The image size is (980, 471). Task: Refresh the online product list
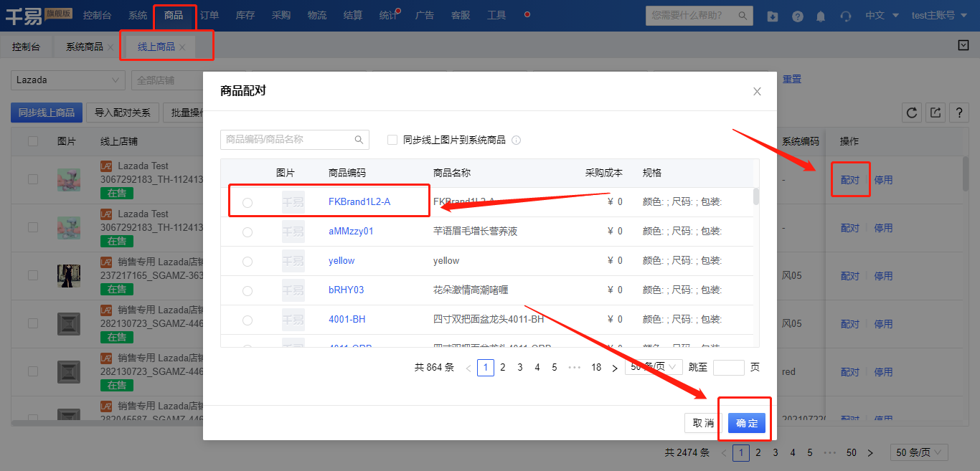pos(912,113)
